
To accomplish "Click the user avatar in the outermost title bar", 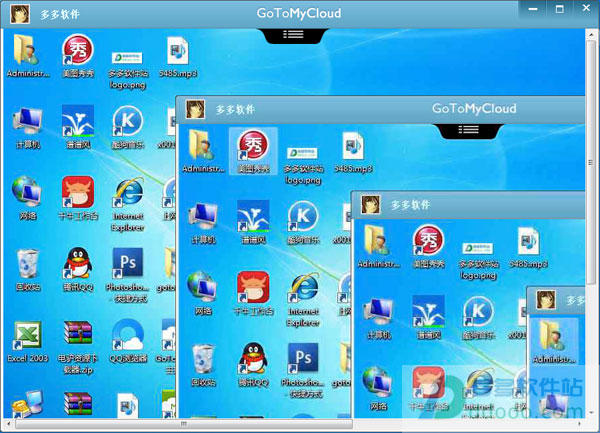I will 20,14.
